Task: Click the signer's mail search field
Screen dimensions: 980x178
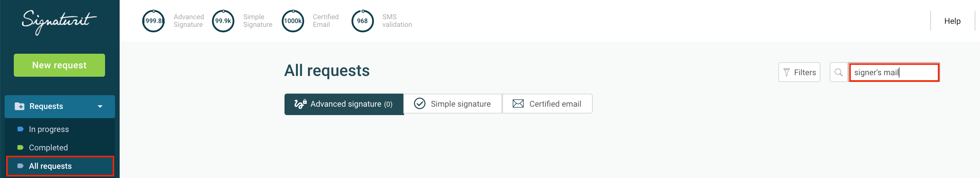Action: tap(894, 73)
